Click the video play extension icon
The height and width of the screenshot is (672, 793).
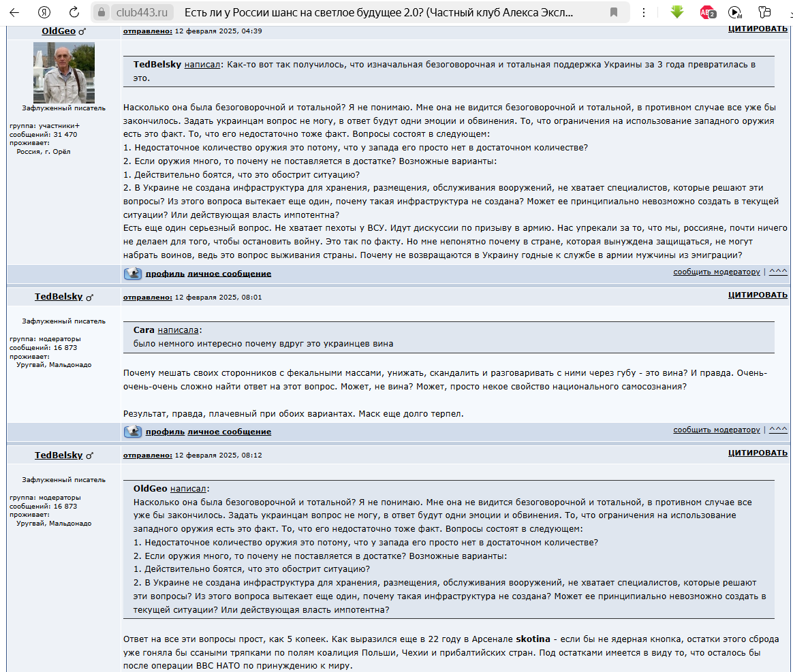click(x=735, y=12)
